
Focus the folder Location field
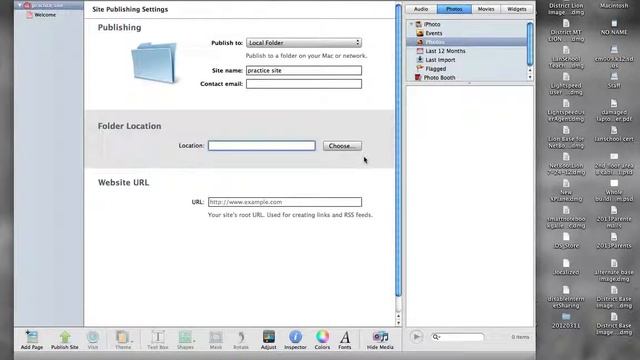click(x=262, y=145)
